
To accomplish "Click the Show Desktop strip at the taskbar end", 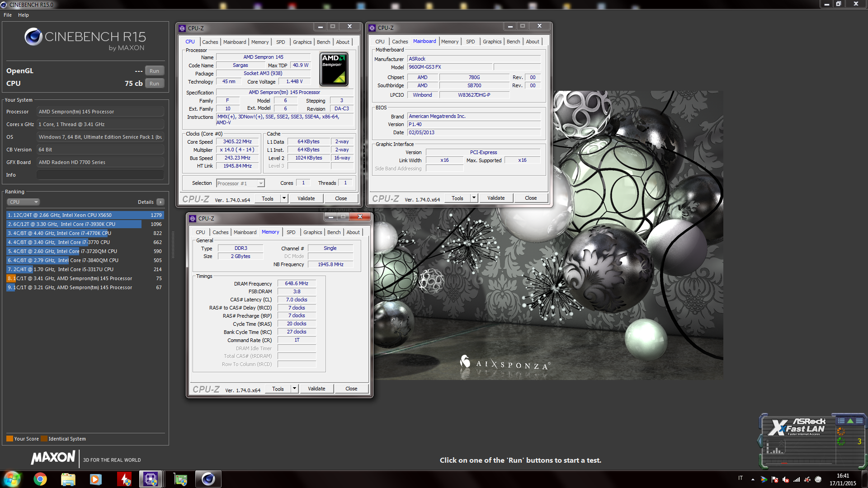I will (x=865, y=479).
